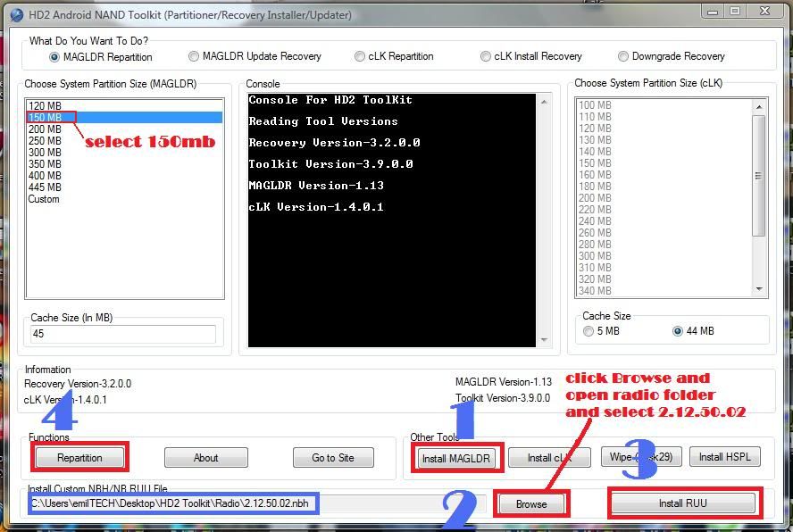Click the cLK Version-1.4.0.1 console line

coord(316,207)
